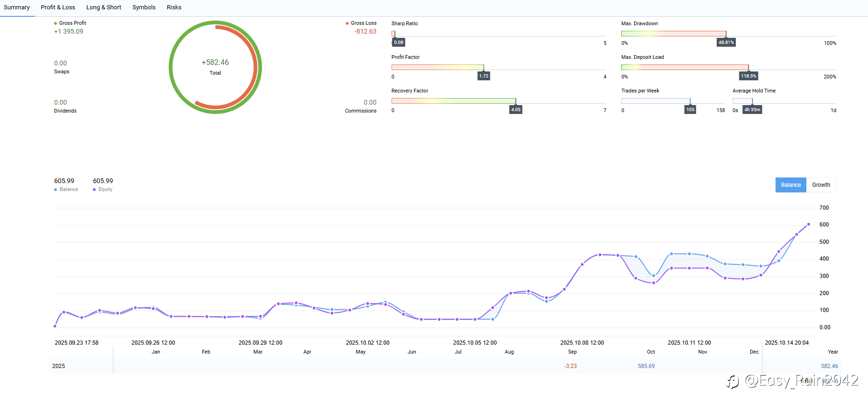The height and width of the screenshot is (404, 868).
Task: Open the Profit & Loss tab
Action: [x=58, y=7]
